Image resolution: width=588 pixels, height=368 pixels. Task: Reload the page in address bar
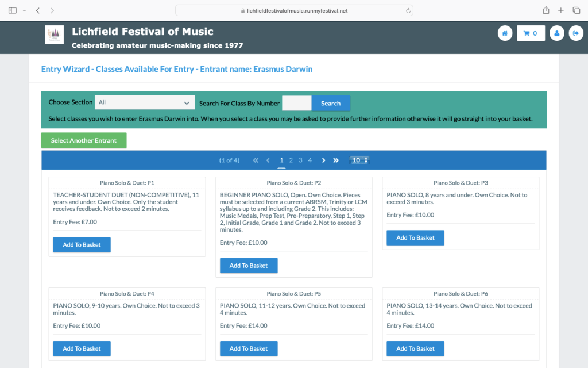pos(408,10)
